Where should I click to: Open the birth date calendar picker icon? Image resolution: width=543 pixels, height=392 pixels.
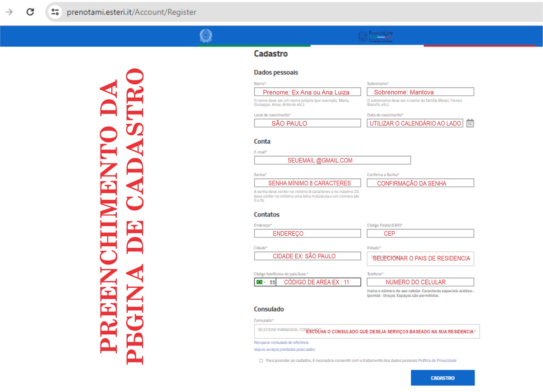(470, 123)
